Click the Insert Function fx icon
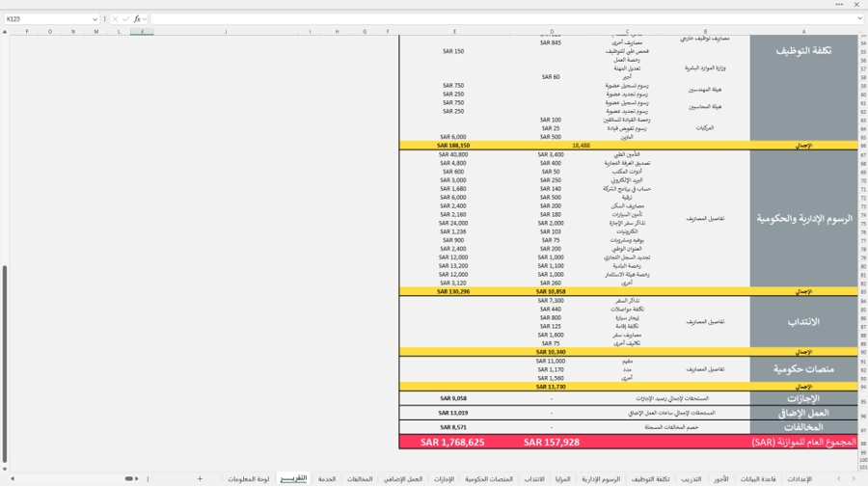This screenshot has width=868, height=487. click(137, 19)
